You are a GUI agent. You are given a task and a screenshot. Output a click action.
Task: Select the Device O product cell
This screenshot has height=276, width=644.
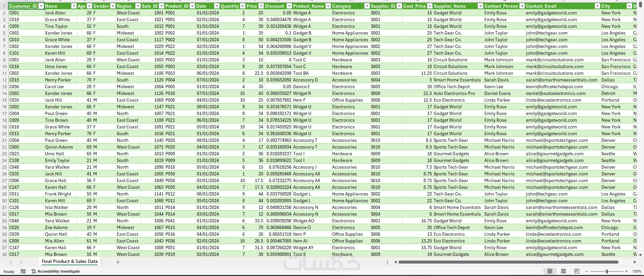click(312, 227)
